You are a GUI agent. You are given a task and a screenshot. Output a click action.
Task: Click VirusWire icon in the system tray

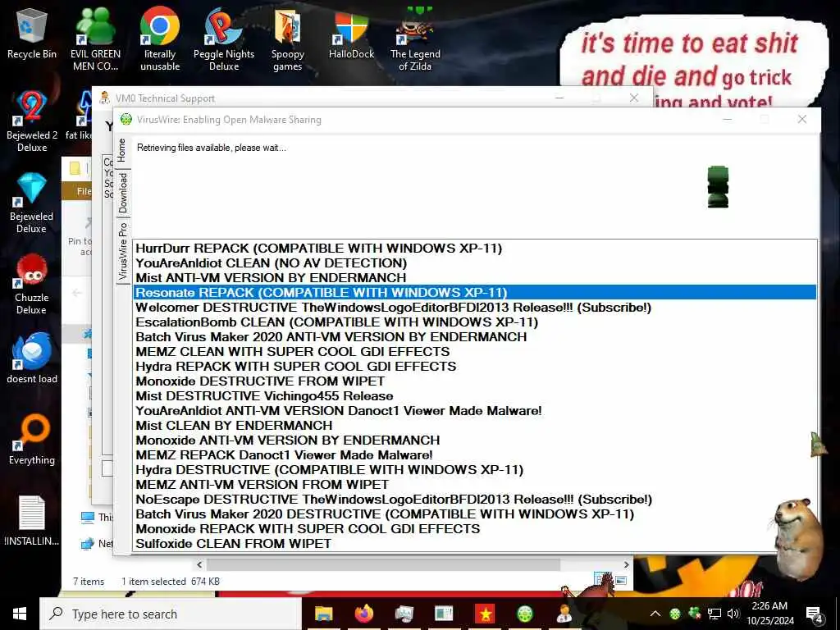pyautogui.click(x=675, y=614)
